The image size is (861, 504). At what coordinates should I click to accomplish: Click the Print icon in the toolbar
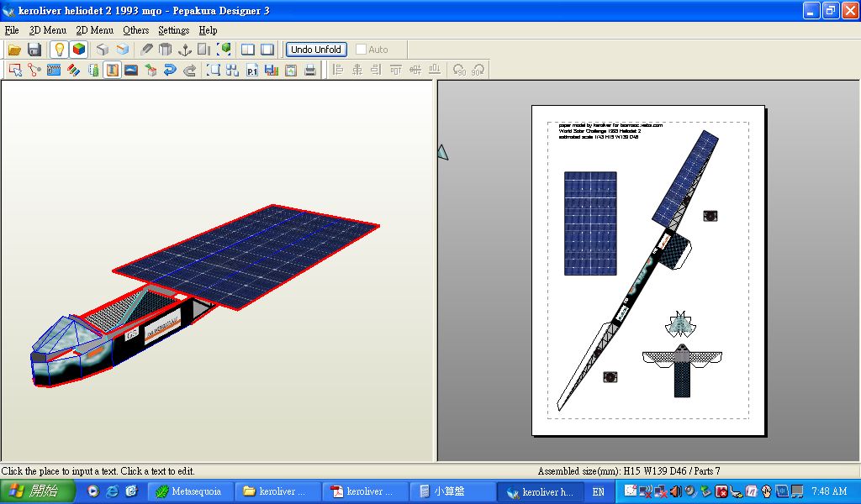310,71
